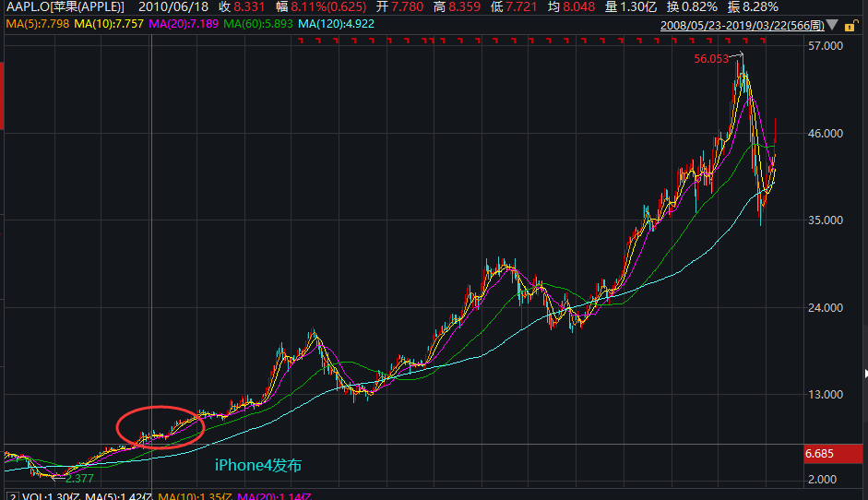Click the iPhone4发布 text annotation

point(257,466)
